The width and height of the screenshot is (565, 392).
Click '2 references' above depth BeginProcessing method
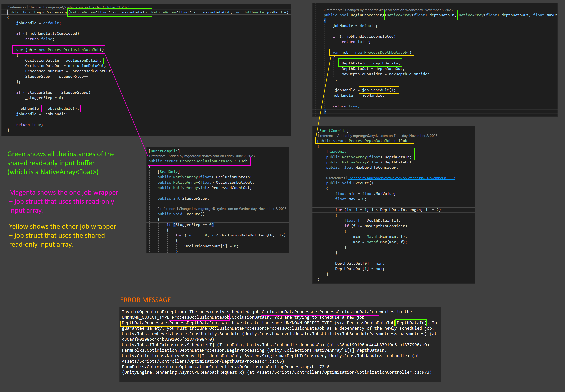[333, 10]
